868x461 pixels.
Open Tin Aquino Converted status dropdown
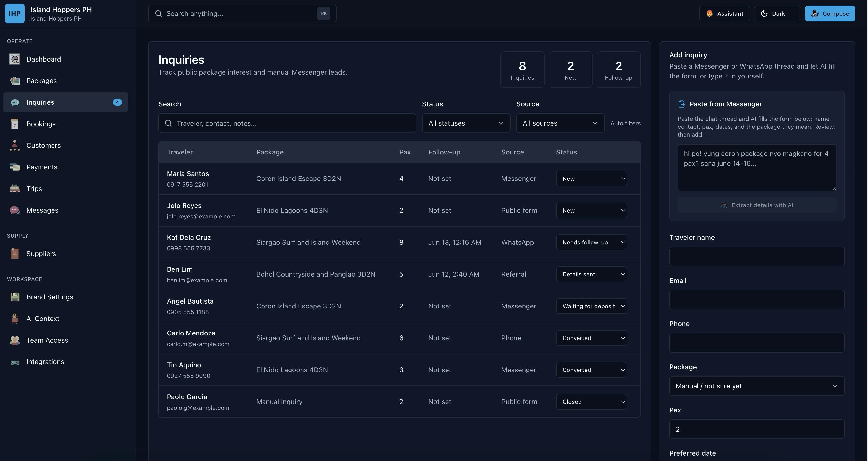[591, 370]
